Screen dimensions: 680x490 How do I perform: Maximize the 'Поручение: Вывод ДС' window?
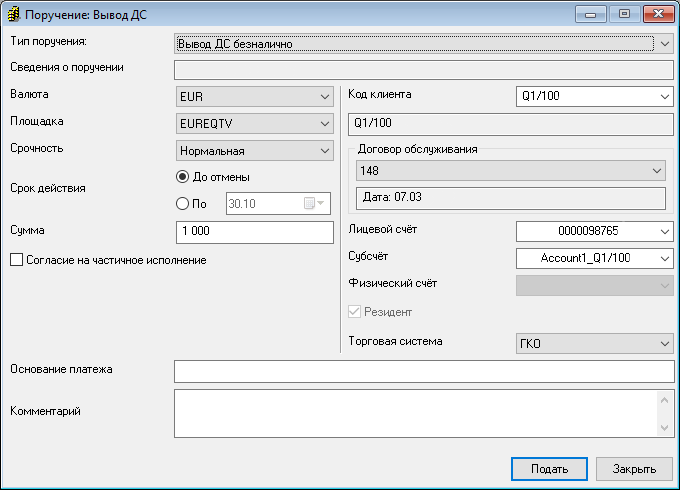[x=624, y=14]
